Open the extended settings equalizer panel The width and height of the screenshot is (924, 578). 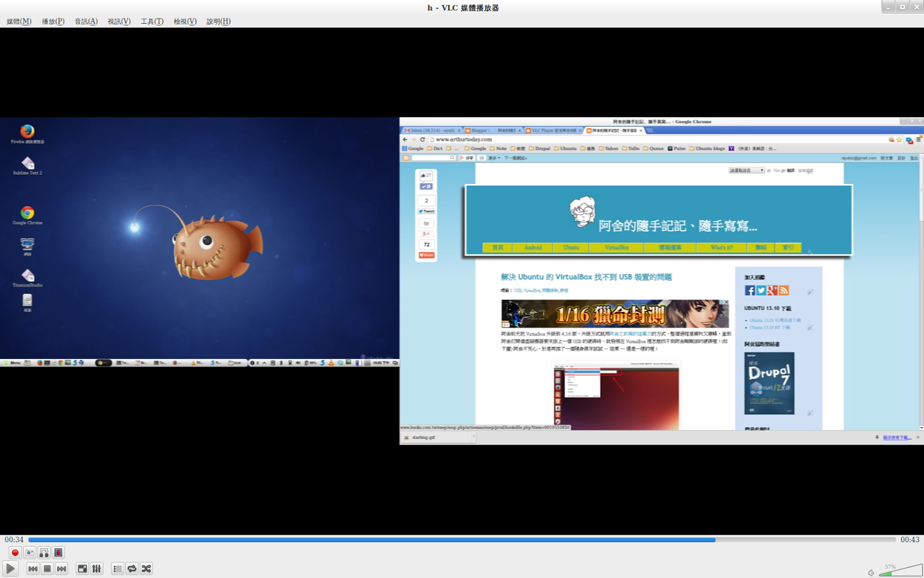coord(97,568)
